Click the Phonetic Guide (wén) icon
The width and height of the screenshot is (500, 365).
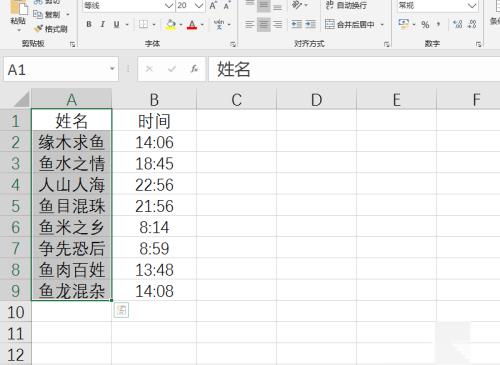pos(219,24)
